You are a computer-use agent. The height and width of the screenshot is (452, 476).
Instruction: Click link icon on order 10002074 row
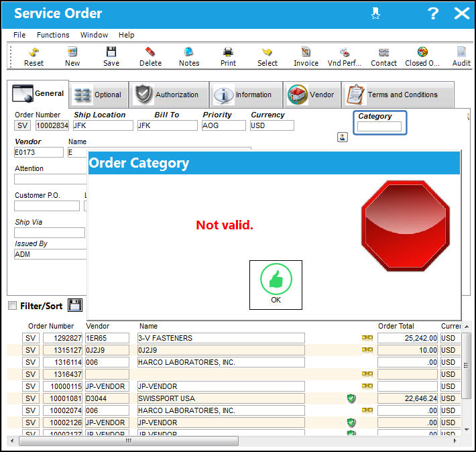pos(367,410)
